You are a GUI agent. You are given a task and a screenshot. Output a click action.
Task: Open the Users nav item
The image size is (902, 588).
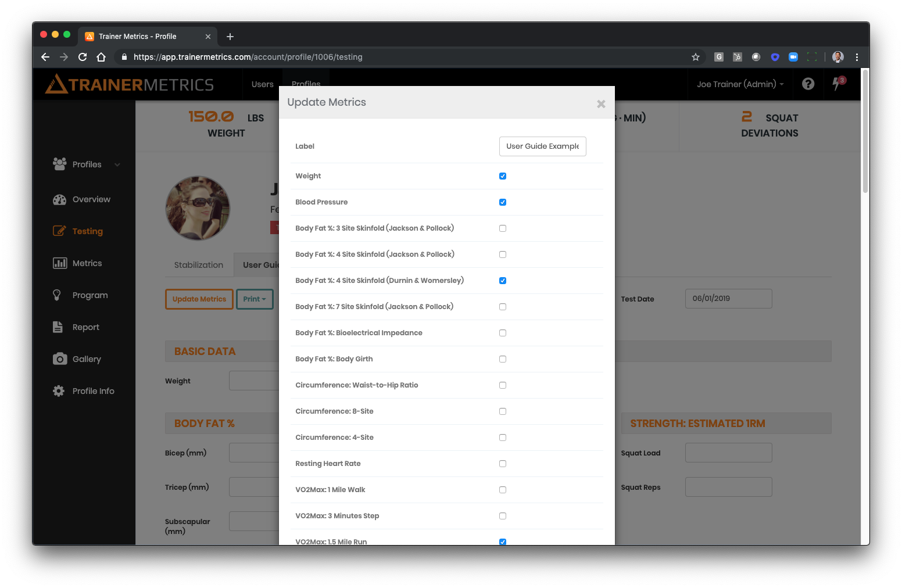click(x=263, y=84)
